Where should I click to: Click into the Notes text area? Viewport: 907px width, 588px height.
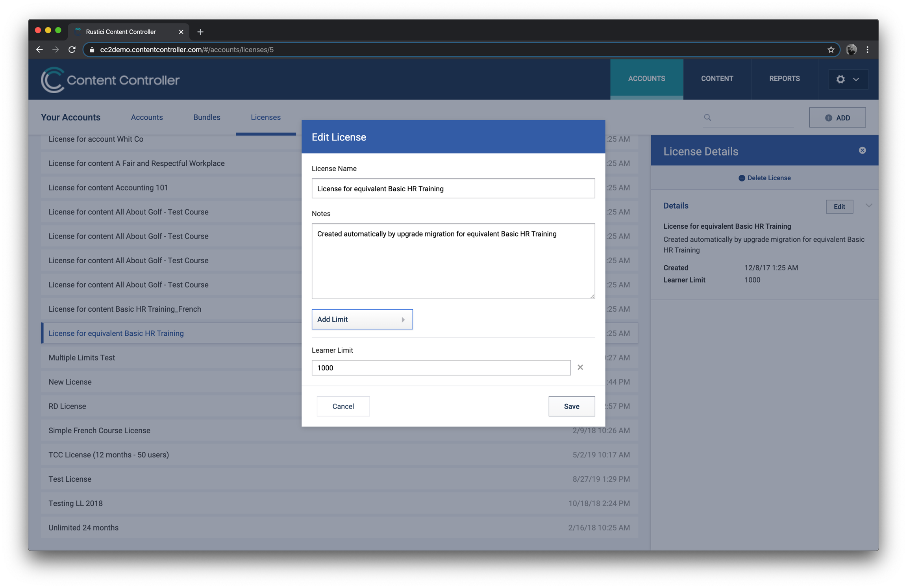coord(453,261)
